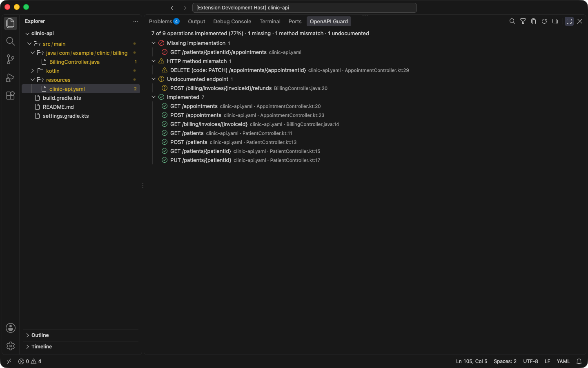Toggle maximized panel size

click(x=569, y=21)
